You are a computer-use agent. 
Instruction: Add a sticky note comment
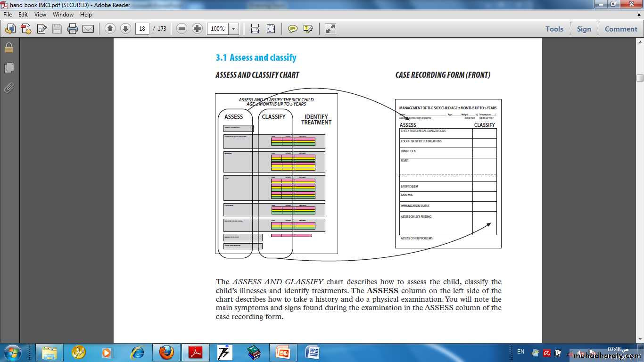pyautogui.click(x=293, y=29)
